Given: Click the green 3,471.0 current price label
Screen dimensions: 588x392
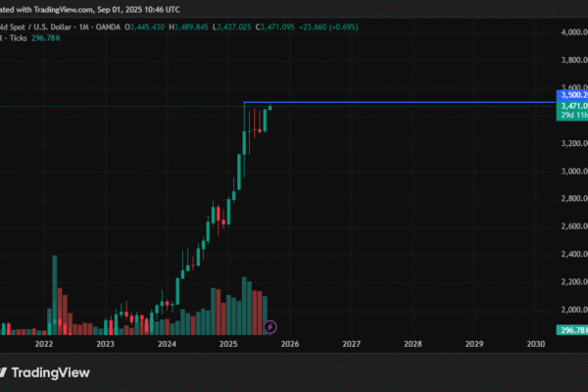Looking at the screenshot, I should (572, 105).
